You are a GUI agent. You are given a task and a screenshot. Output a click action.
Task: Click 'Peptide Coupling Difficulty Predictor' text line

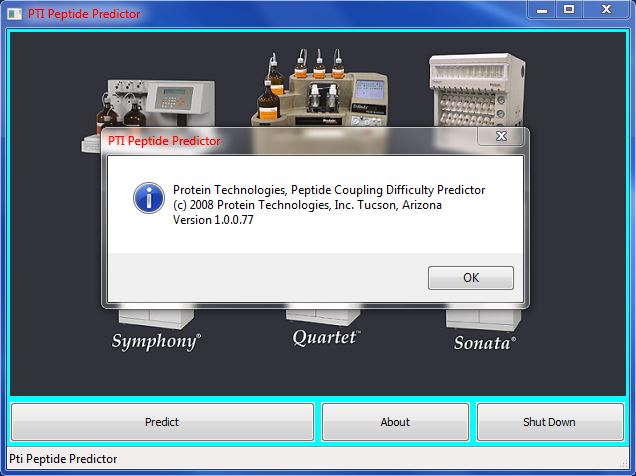point(329,190)
